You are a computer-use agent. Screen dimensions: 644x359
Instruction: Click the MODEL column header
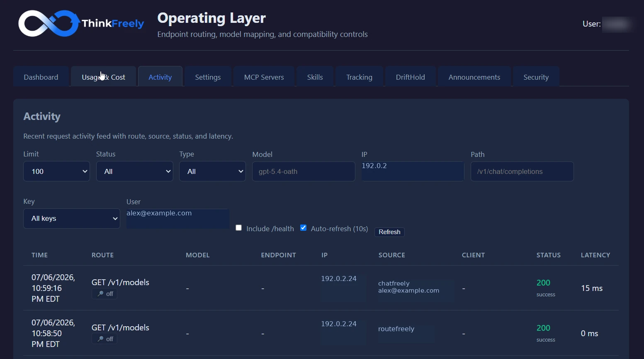pyautogui.click(x=198, y=255)
